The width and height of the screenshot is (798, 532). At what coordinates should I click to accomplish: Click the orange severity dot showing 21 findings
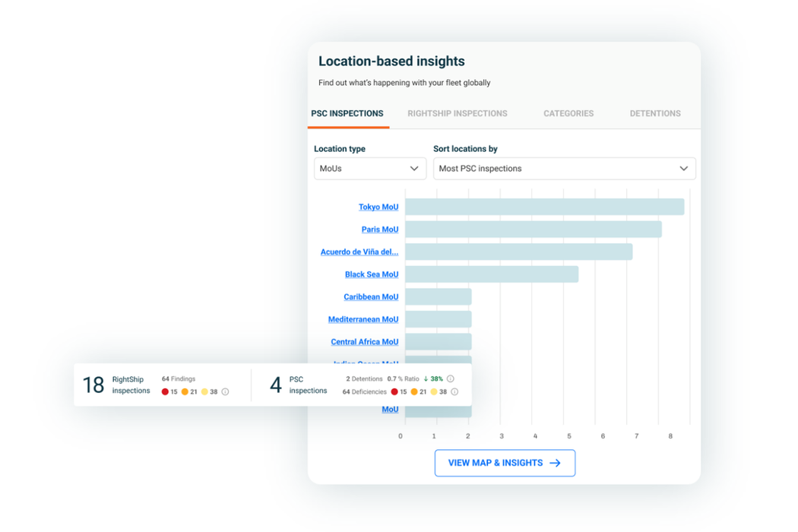pos(184,391)
